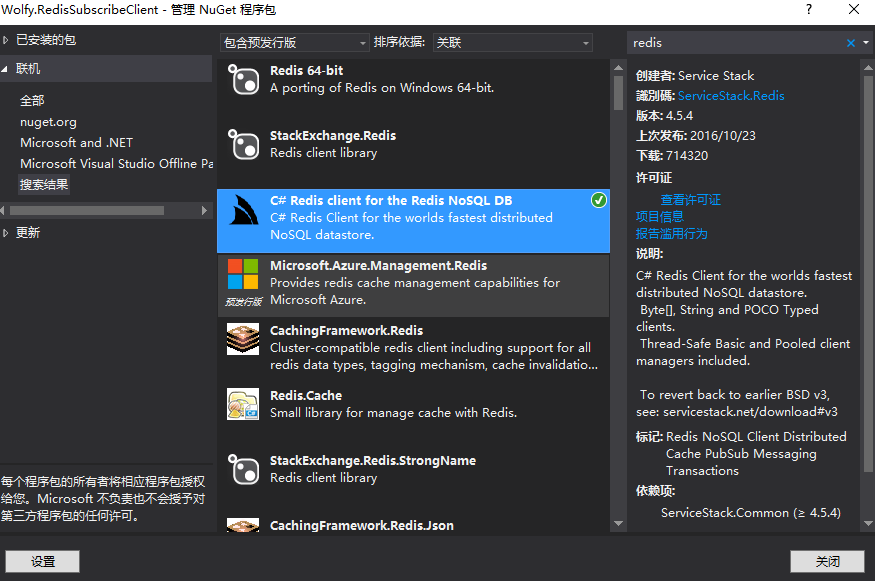This screenshot has width=875, height=581.
Task: Open the 关联 sort order dropdown
Action: click(x=512, y=43)
